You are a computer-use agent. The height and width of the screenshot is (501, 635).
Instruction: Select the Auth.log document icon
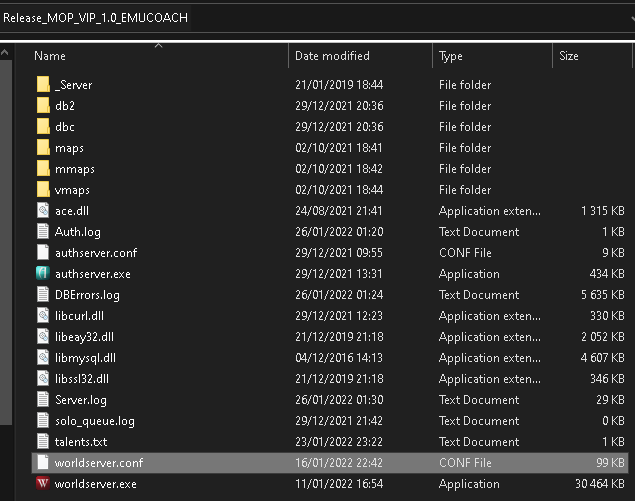(x=43, y=232)
